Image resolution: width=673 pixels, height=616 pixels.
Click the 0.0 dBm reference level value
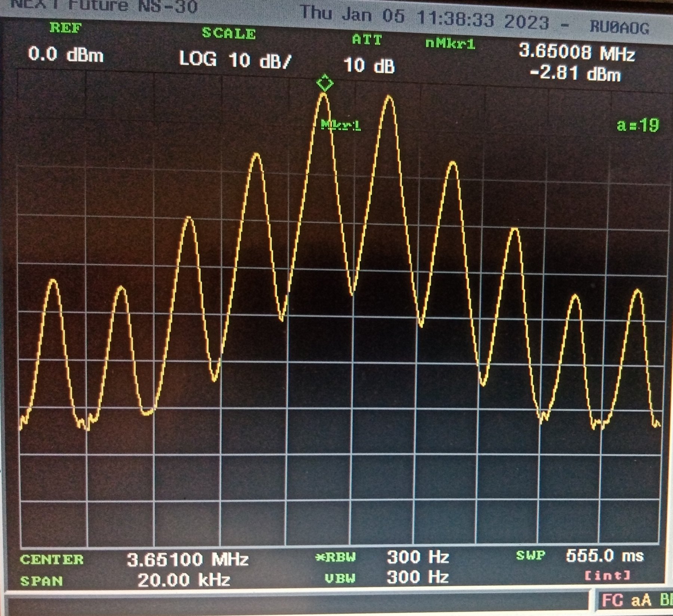click(66, 55)
